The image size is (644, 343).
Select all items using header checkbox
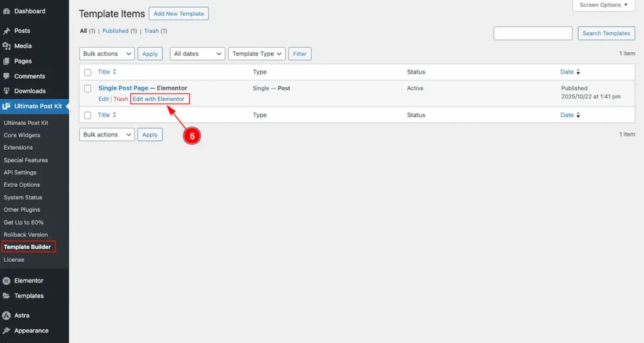tap(88, 72)
